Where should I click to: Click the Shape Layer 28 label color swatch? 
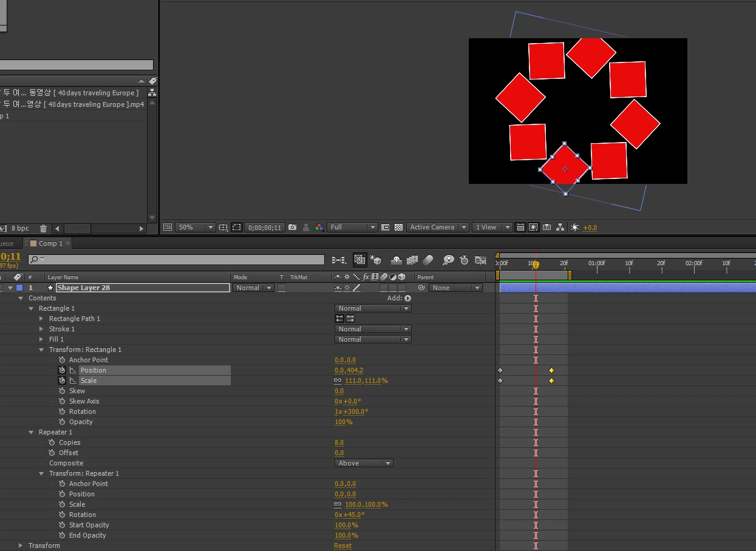[19, 288]
